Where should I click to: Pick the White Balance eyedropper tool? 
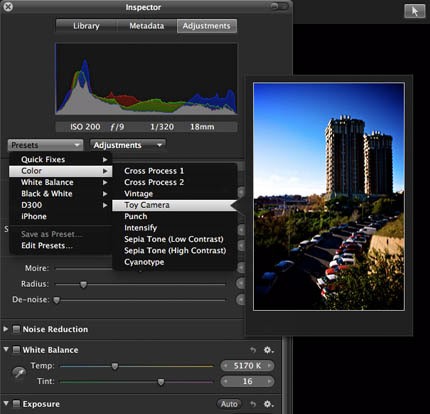(x=19, y=373)
